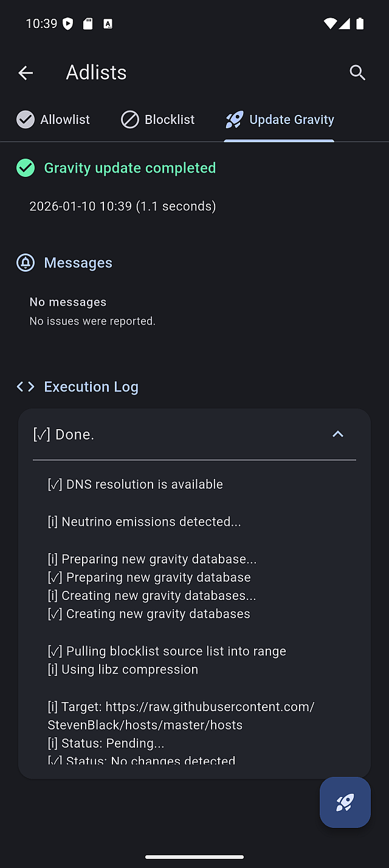389x868 pixels.
Task: Tap the Wi-Fi status bar icon
Action: pyautogui.click(x=329, y=24)
